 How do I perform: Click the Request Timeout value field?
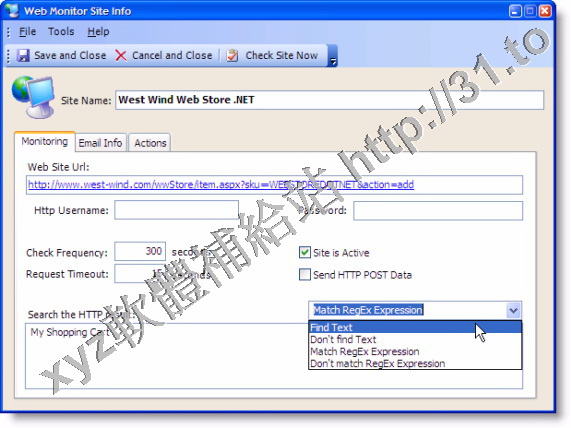pos(140,274)
